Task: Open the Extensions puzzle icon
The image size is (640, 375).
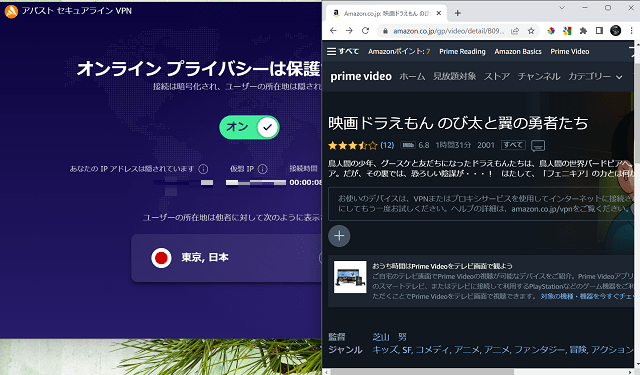Action: pyautogui.click(x=583, y=31)
